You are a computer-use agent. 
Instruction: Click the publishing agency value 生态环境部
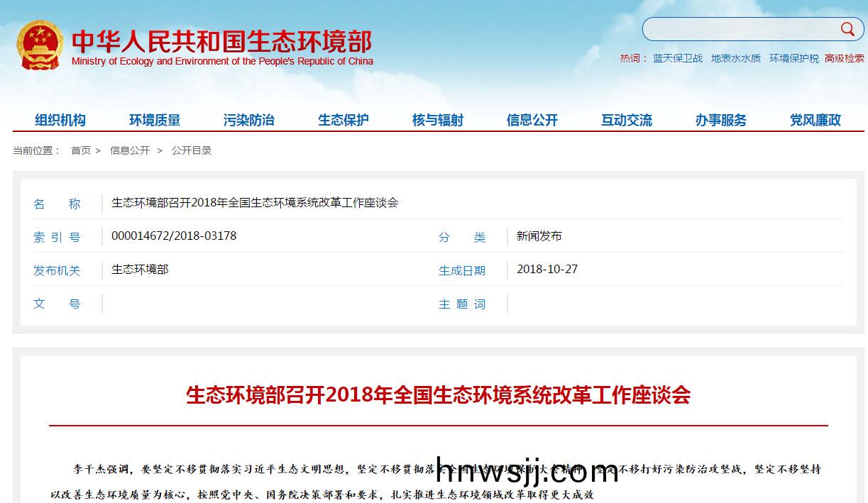pos(140,270)
